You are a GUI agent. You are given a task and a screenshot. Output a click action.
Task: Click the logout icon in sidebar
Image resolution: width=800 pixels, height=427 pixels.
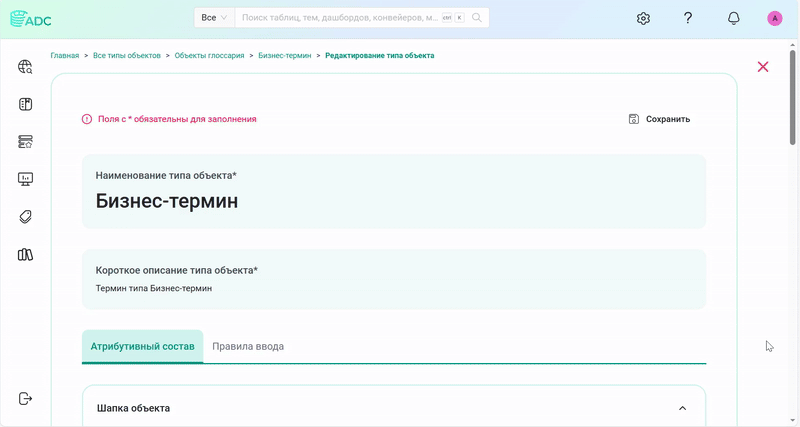[x=25, y=398]
